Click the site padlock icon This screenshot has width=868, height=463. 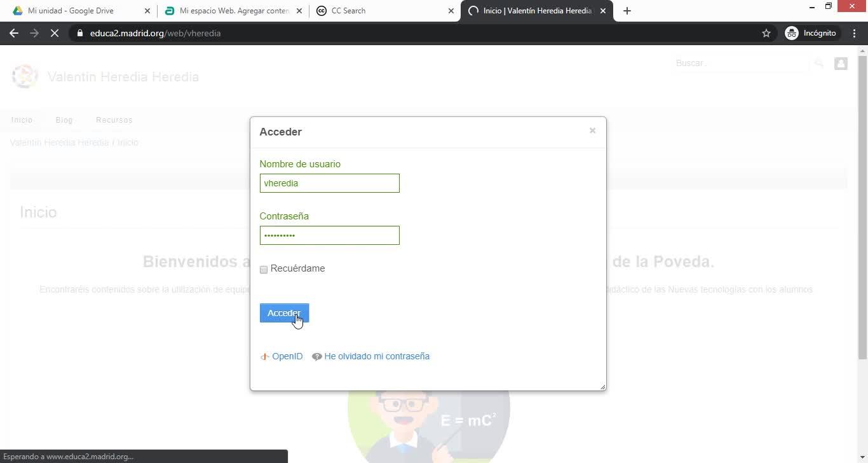coord(80,33)
